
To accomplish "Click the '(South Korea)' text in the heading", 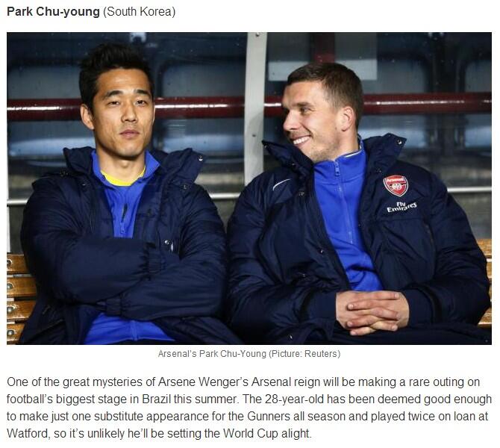I will pyautogui.click(x=139, y=12).
